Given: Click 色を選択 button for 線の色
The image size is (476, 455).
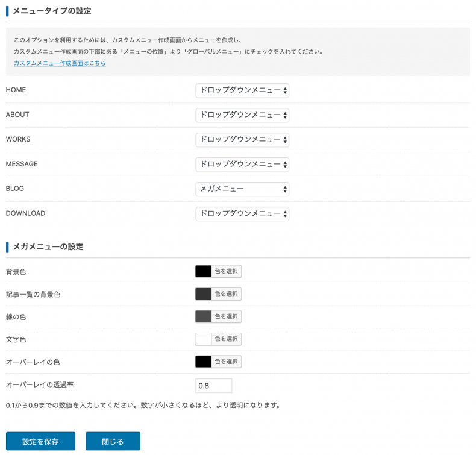Looking at the screenshot, I should 227,316.
